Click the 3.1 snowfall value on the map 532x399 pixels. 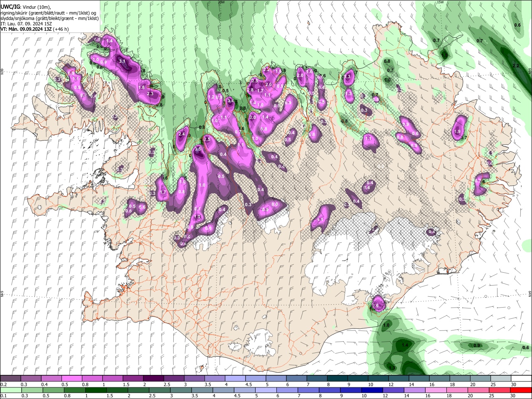(122, 61)
